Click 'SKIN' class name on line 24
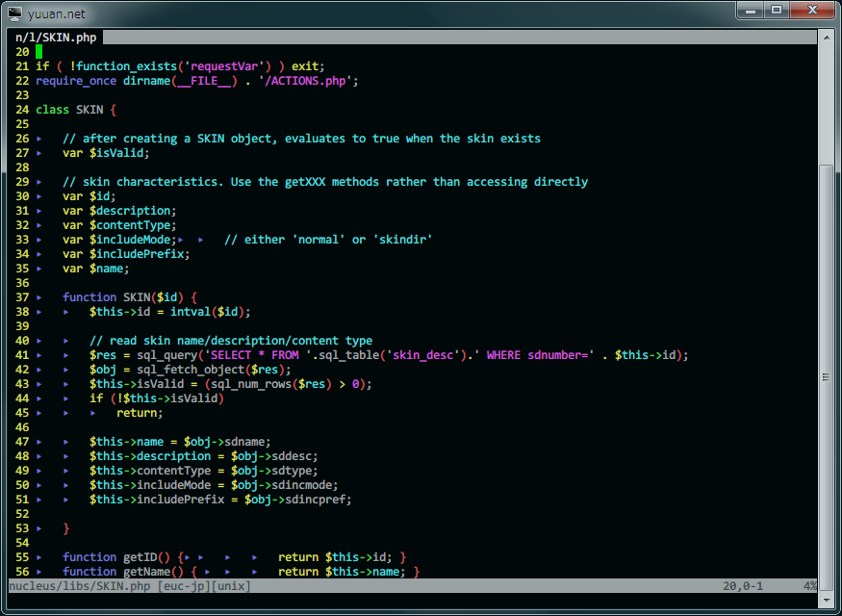 89,110
